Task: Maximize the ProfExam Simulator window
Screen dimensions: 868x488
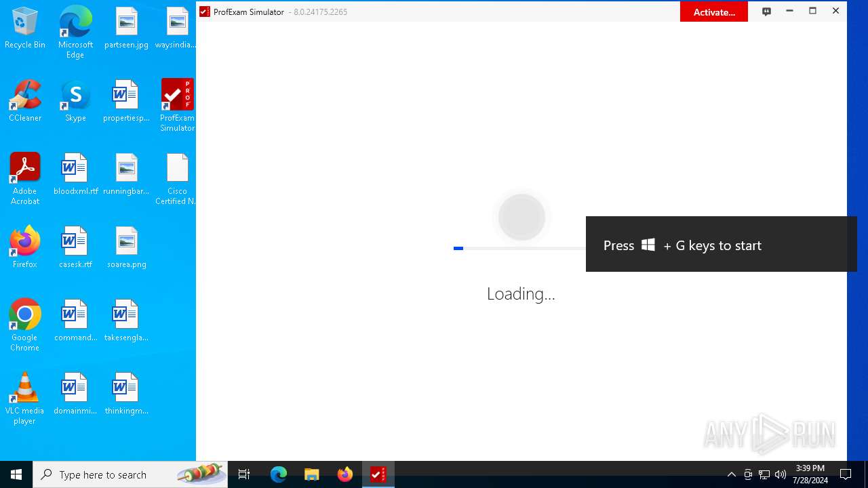Action: point(812,11)
